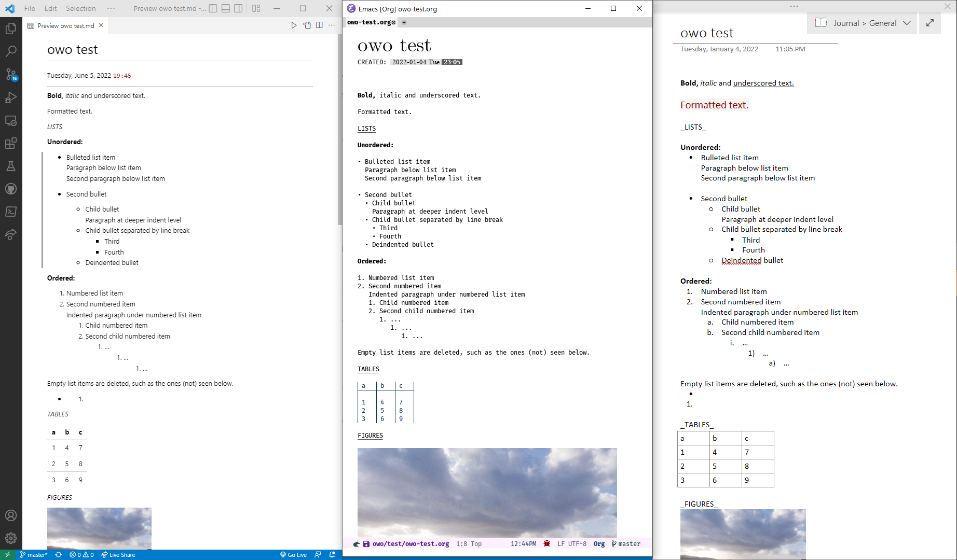Click OneNote table cell containing 5
This screenshot has height=560, width=957.
point(726,466)
